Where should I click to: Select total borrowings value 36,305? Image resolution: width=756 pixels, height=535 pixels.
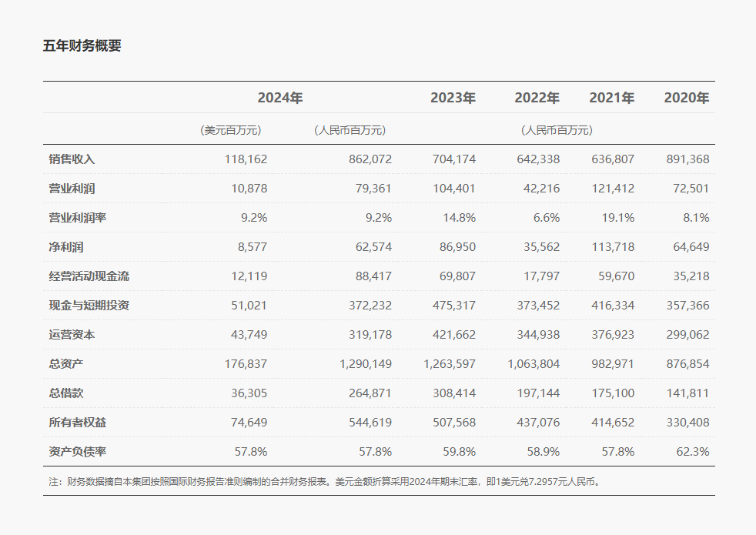[249, 393]
